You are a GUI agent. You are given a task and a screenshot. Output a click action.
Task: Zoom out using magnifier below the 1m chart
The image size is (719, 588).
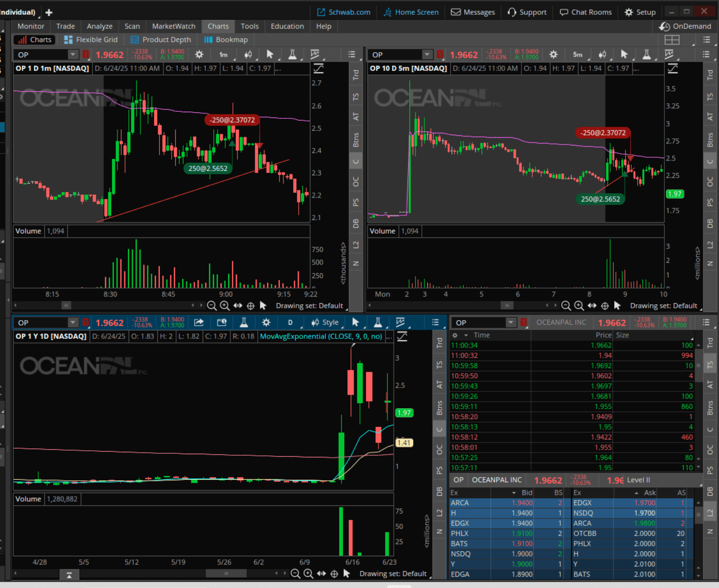tap(212, 306)
